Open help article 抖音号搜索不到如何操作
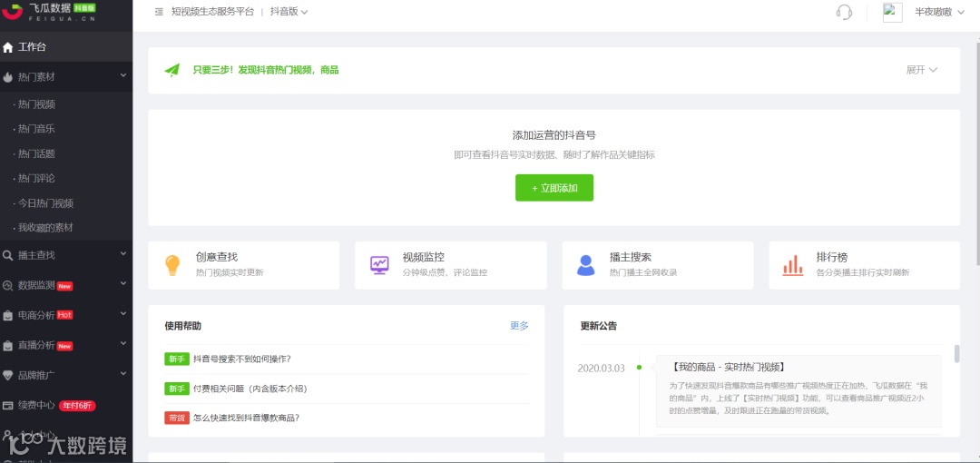The height and width of the screenshot is (463, 980). coord(242,360)
